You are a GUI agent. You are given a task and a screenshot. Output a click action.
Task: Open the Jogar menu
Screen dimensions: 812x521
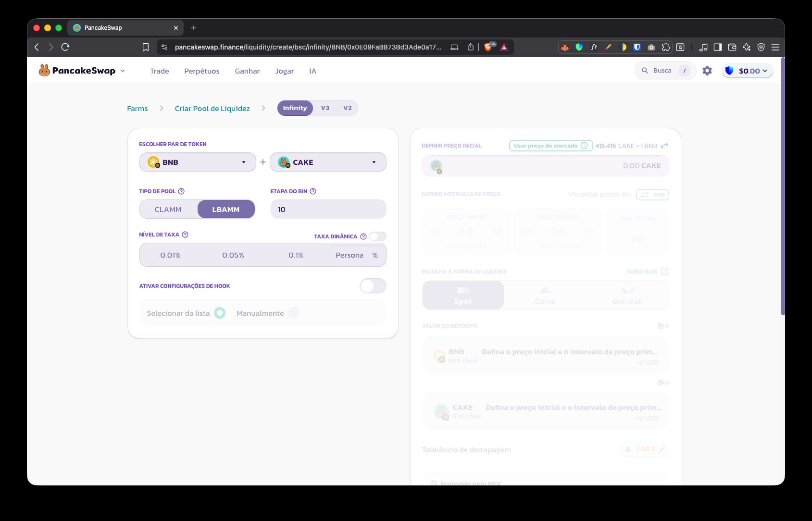point(285,71)
